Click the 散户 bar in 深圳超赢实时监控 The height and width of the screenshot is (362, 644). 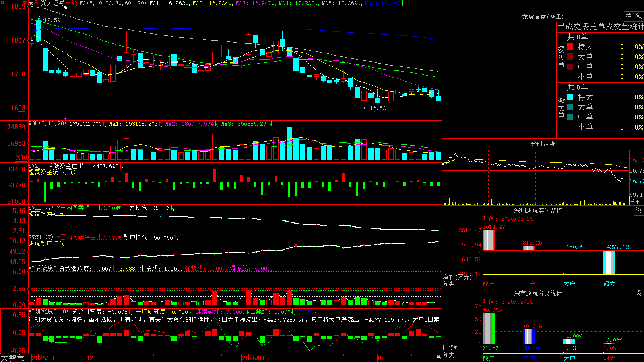(488, 240)
